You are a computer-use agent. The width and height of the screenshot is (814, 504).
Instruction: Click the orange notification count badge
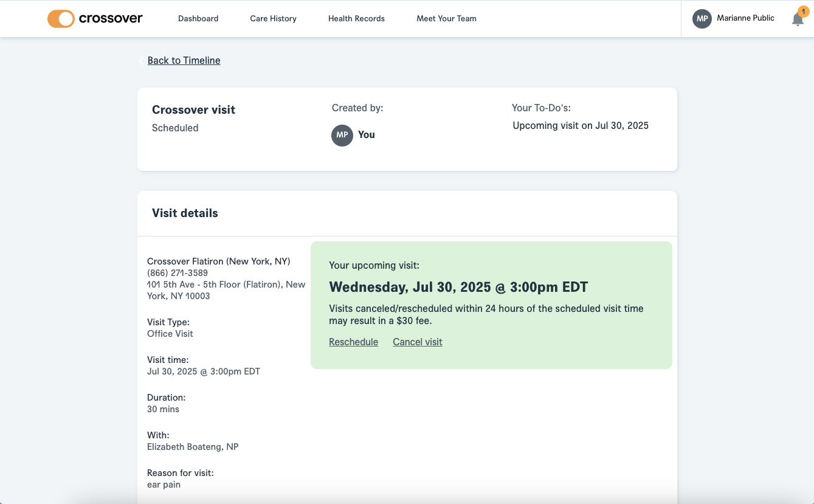[x=803, y=12]
